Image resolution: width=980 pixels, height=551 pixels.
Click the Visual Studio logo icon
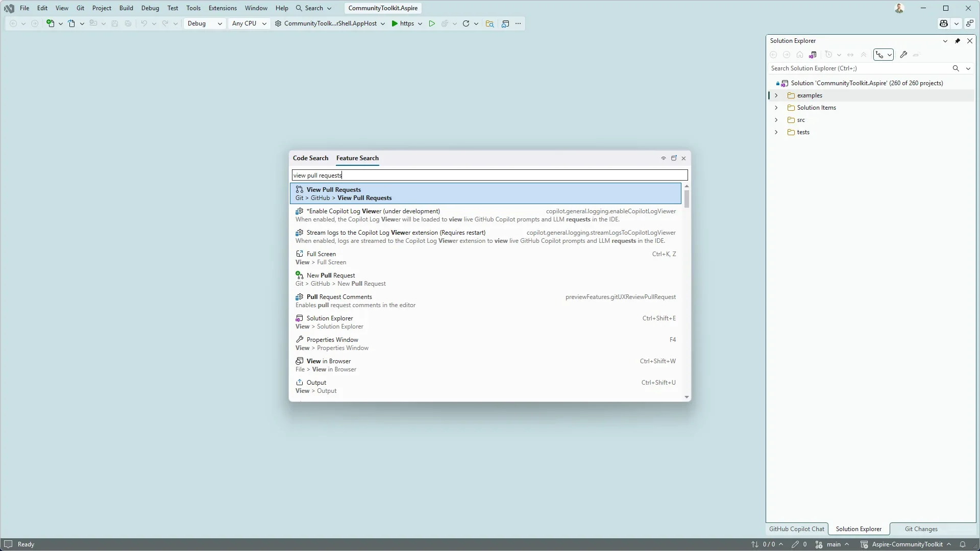click(9, 8)
